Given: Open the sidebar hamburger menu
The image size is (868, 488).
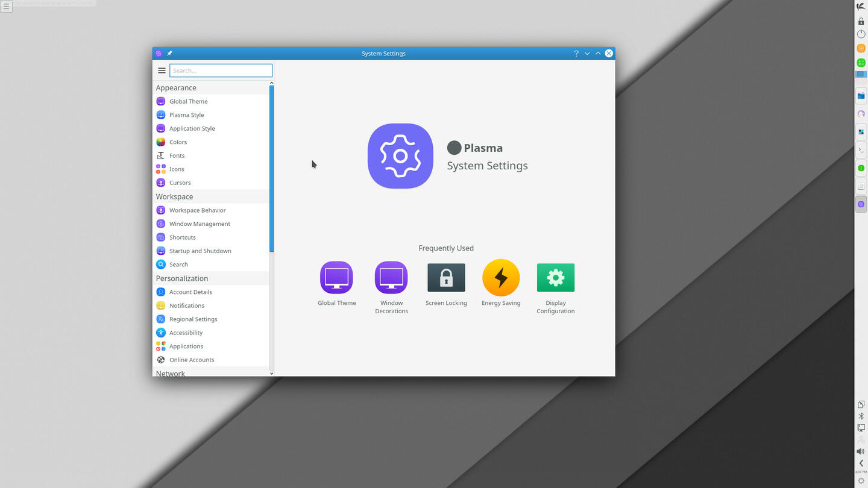Looking at the screenshot, I should coord(162,70).
